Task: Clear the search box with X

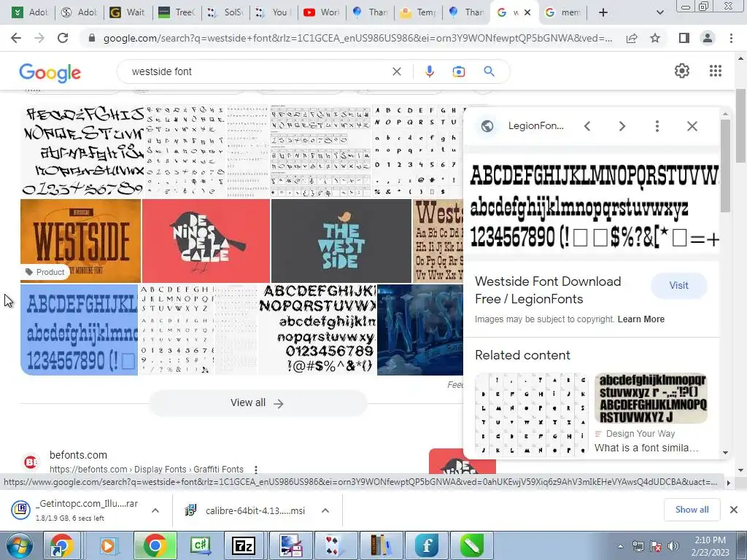Action: coord(396,71)
